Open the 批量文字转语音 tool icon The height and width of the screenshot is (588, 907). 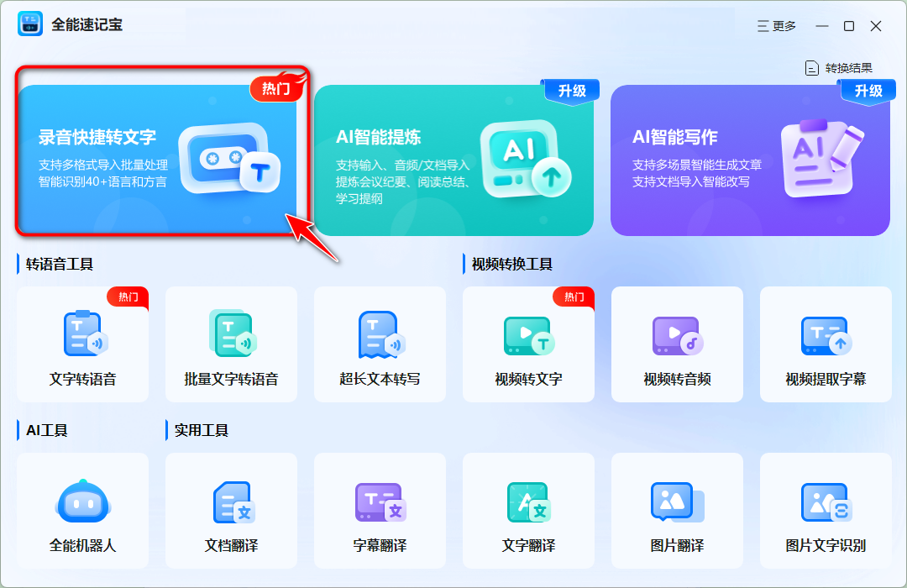pos(233,333)
